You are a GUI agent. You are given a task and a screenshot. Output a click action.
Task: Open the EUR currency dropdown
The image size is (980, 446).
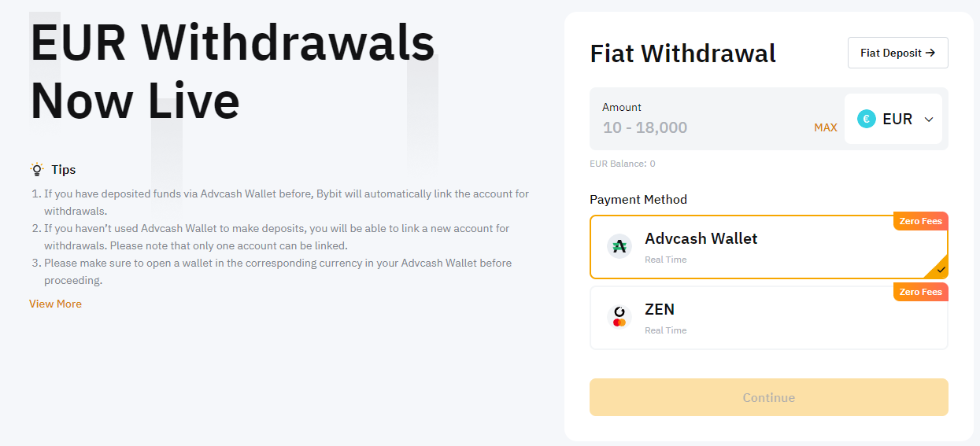click(x=893, y=119)
